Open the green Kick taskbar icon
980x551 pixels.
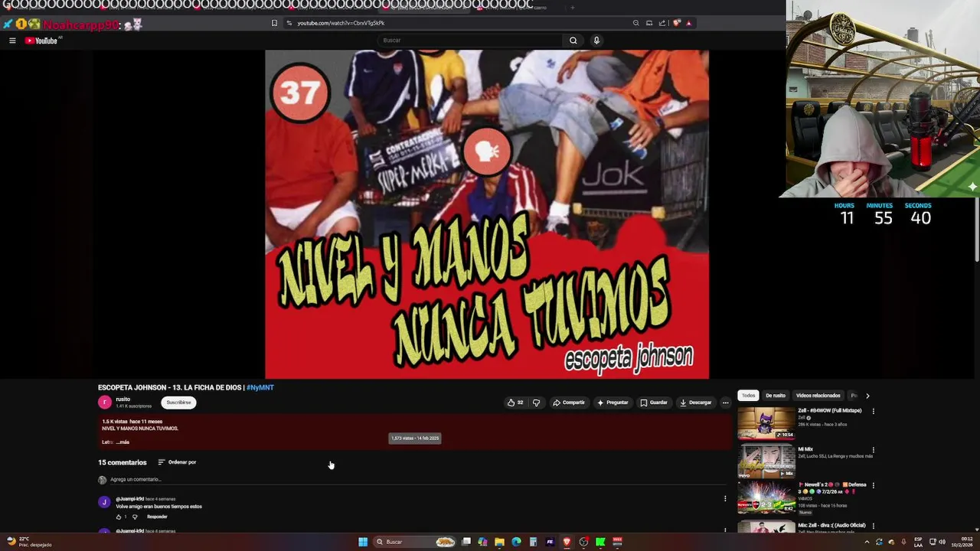[600, 542]
